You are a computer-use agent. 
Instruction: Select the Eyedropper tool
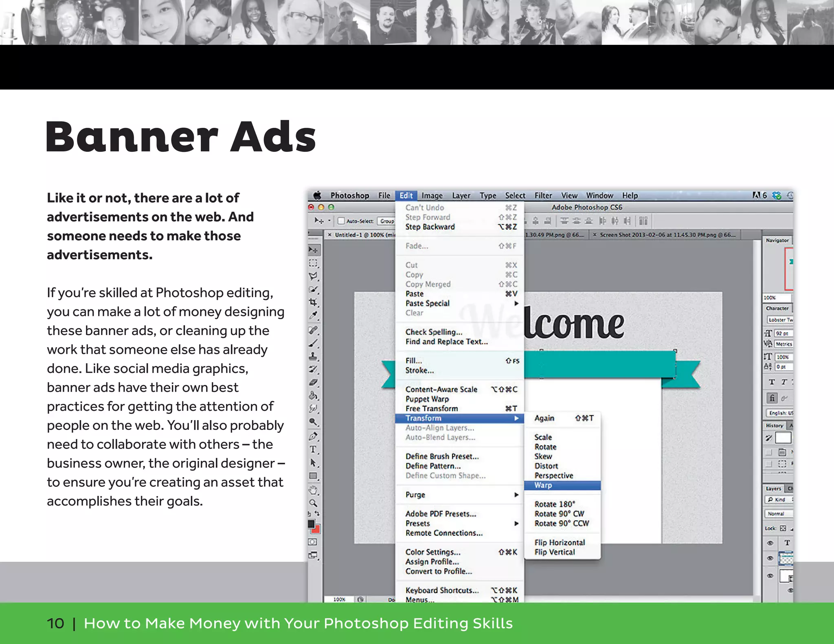point(314,316)
